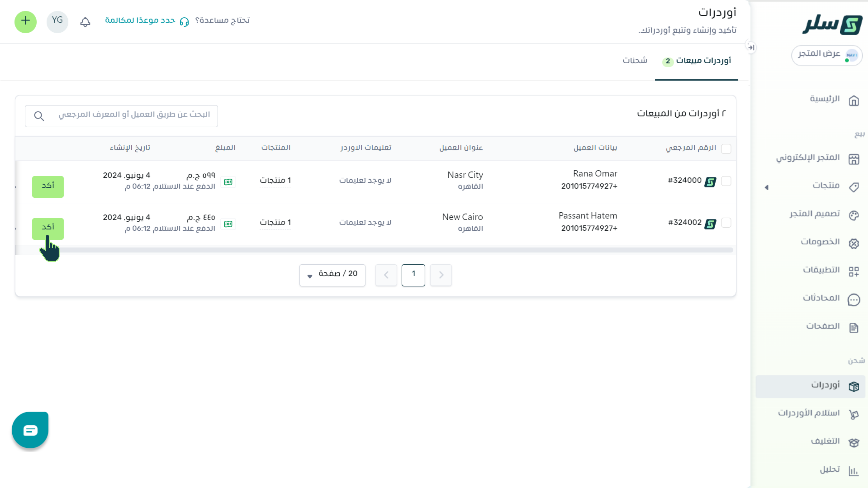
Task: Open the 20 / صفحة page size dropdown
Action: (332, 275)
